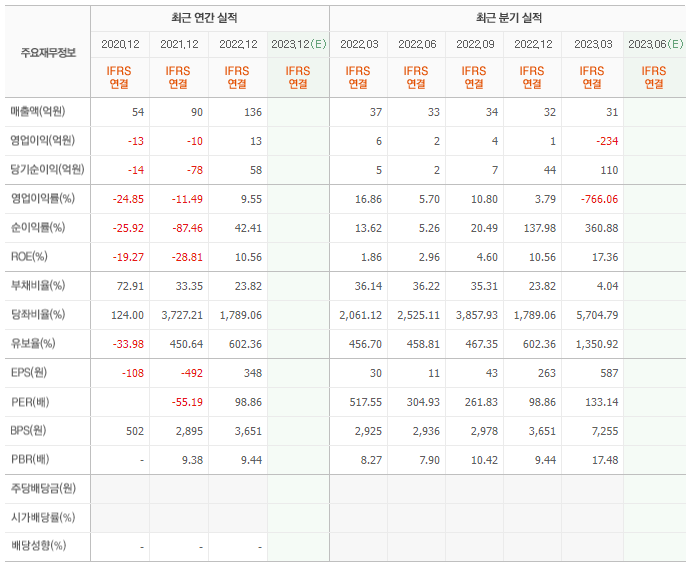Select the quick ratio value 5,704.79

[x=598, y=316]
